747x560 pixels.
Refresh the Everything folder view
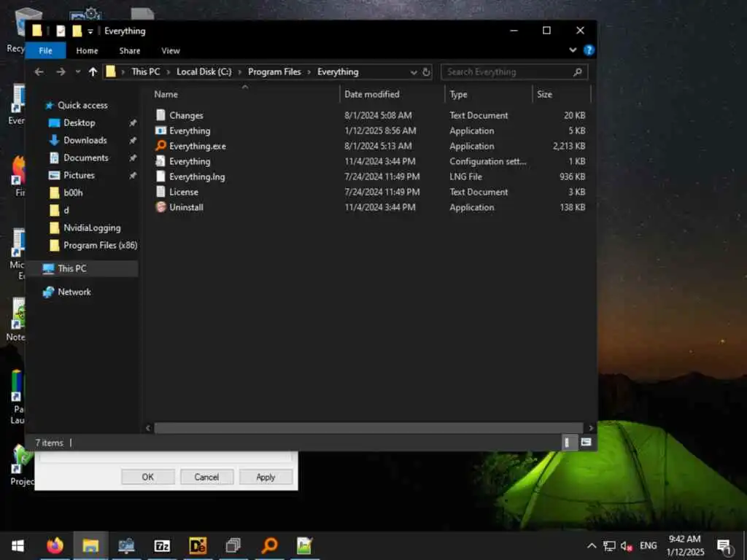tap(426, 72)
